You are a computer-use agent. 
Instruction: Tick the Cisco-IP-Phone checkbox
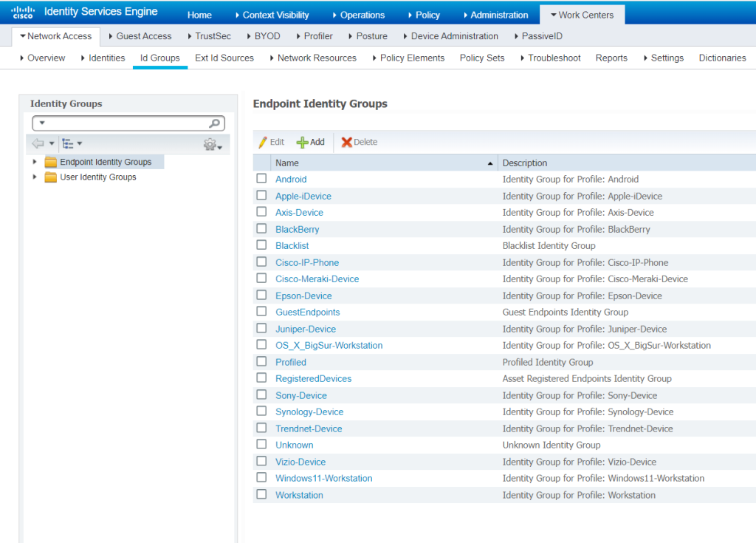[x=261, y=262]
